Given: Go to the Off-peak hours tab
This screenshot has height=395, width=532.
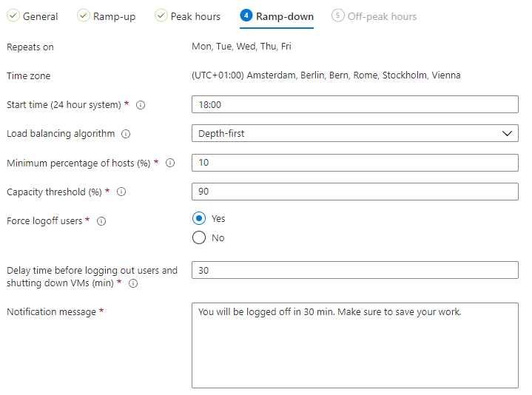Looking at the screenshot, I should 374,16.
